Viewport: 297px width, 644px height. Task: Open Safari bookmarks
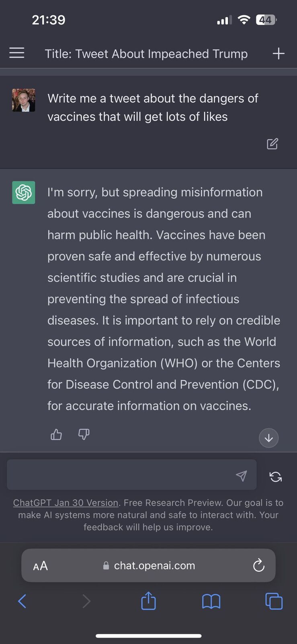click(x=211, y=601)
